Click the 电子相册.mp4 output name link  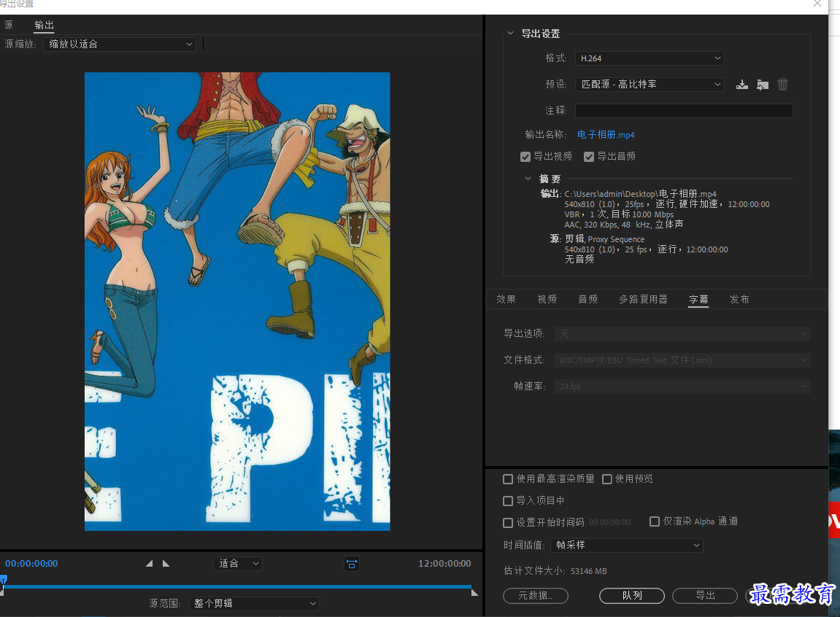pos(605,135)
